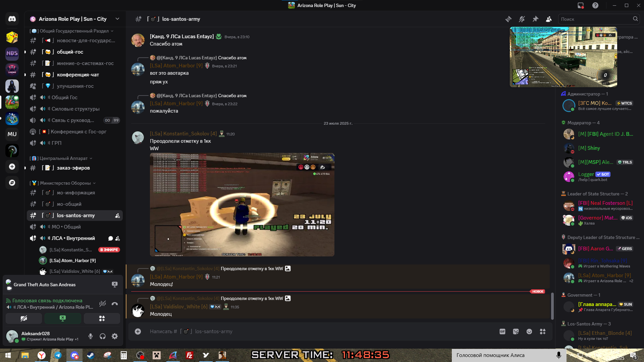
Task: Open новости-для-государс channel
Action: click(x=75, y=41)
